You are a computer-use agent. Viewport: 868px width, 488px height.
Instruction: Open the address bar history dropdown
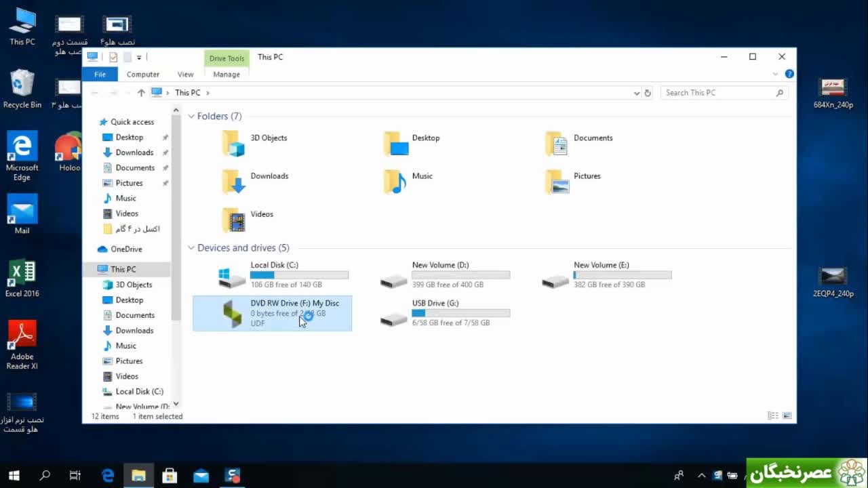click(636, 93)
